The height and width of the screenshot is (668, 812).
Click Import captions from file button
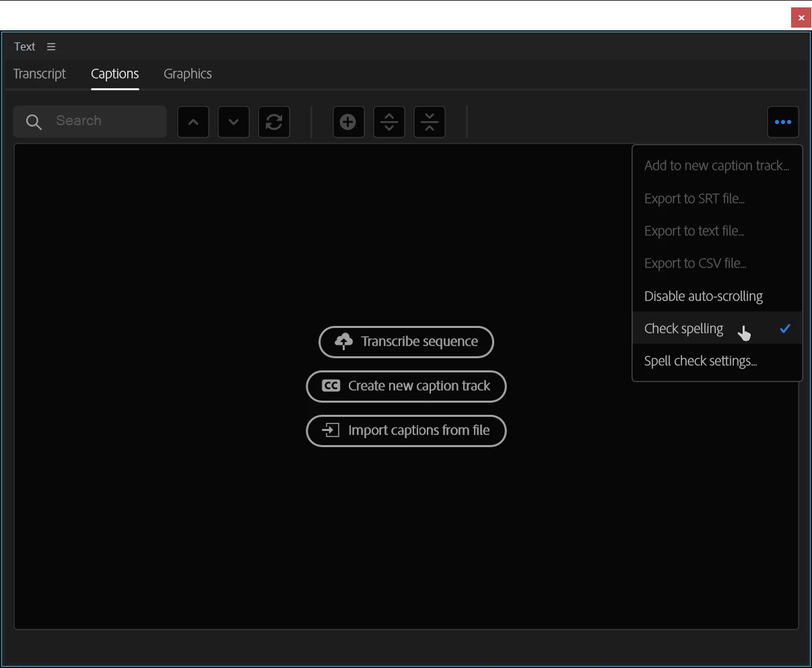[x=406, y=430]
